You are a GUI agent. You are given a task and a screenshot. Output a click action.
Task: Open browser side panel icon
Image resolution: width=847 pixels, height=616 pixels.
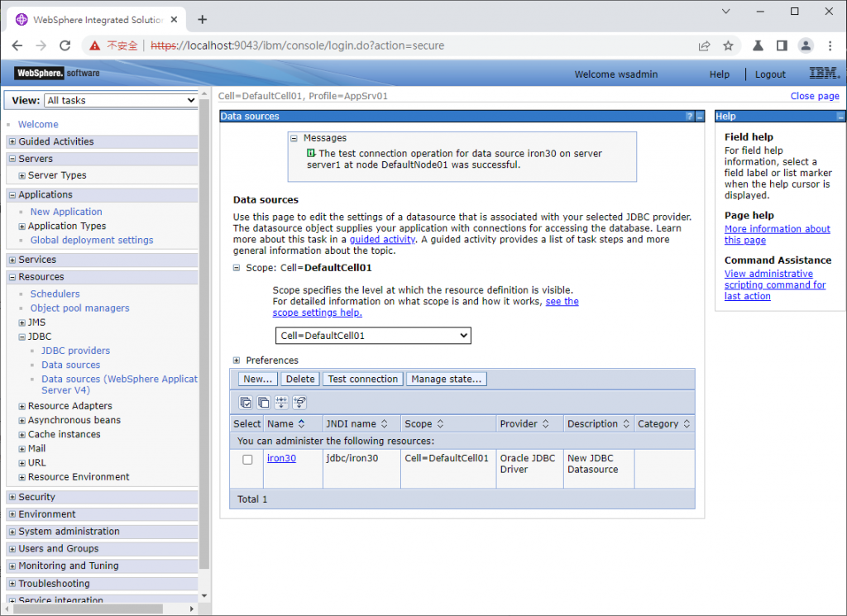click(782, 45)
